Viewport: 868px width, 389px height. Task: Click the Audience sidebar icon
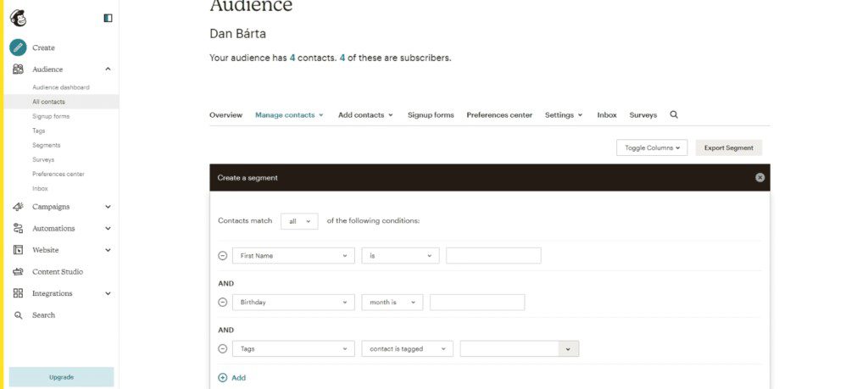pyautogui.click(x=18, y=69)
